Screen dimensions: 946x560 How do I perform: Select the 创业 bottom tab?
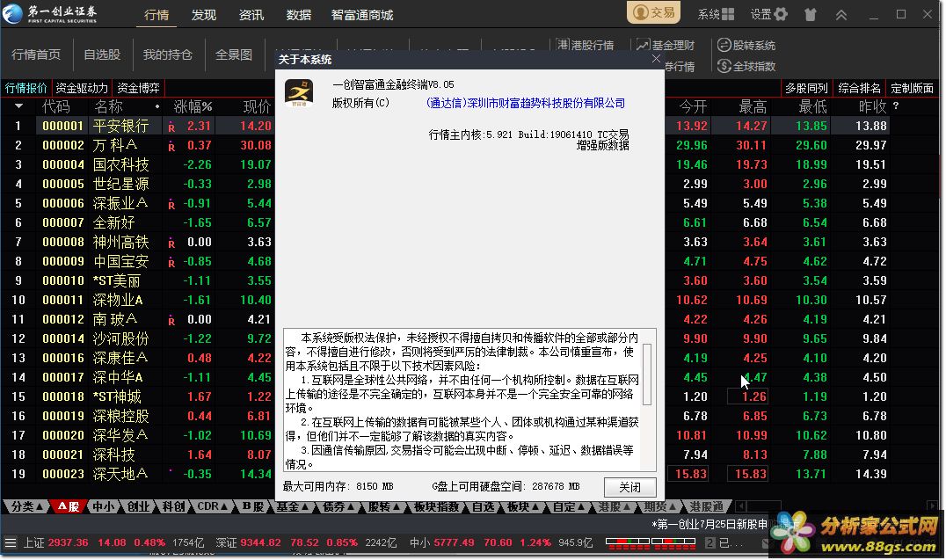(138, 506)
